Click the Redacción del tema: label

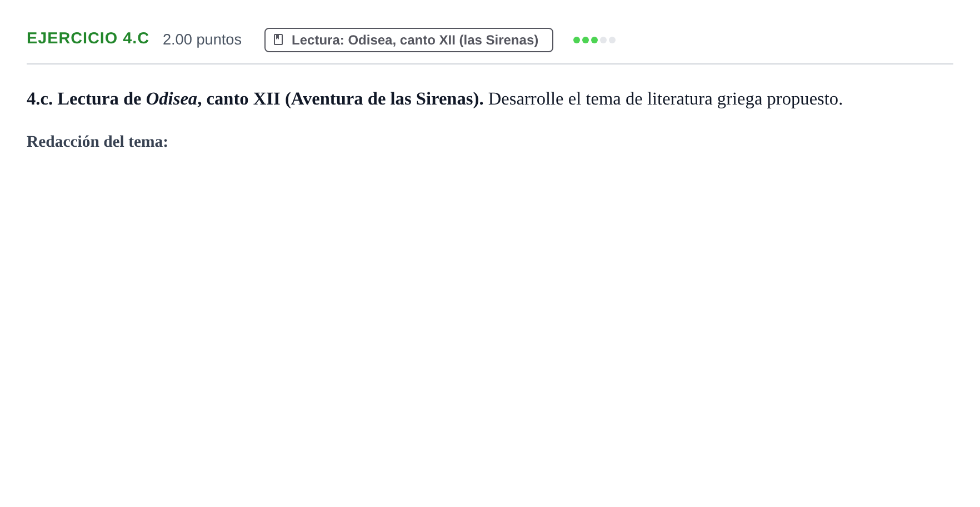(x=97, y=142)
